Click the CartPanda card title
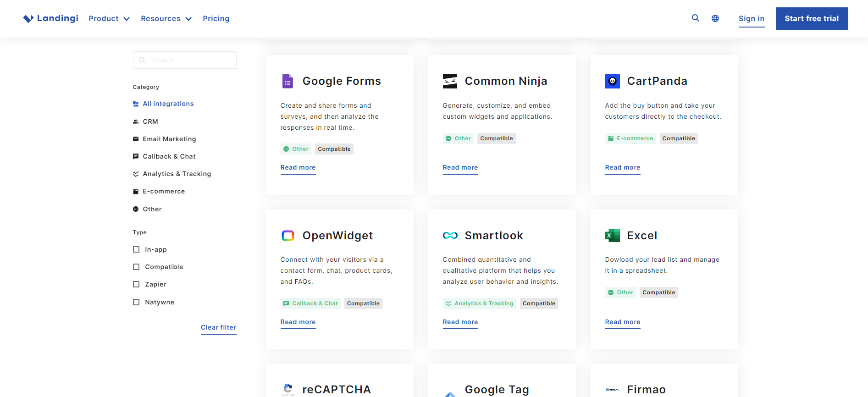Screen dimensions: 868x397 click(x=657, y=81)
